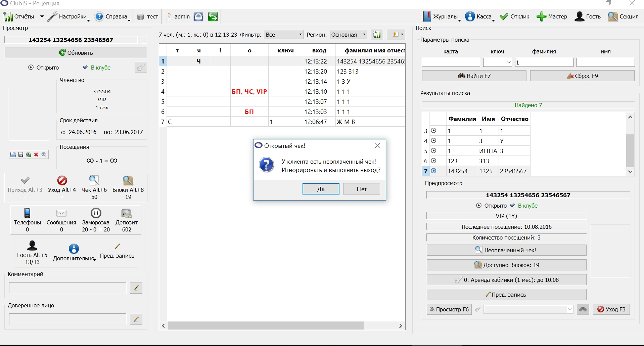Click the Заморозка freeze pause icon
Viewport: 644px width, 346px height.
pos(96,213)
